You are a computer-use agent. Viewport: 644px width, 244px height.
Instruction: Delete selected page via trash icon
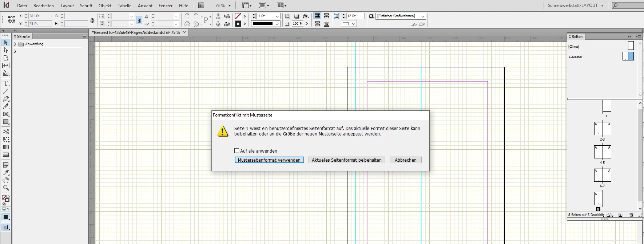631,215
